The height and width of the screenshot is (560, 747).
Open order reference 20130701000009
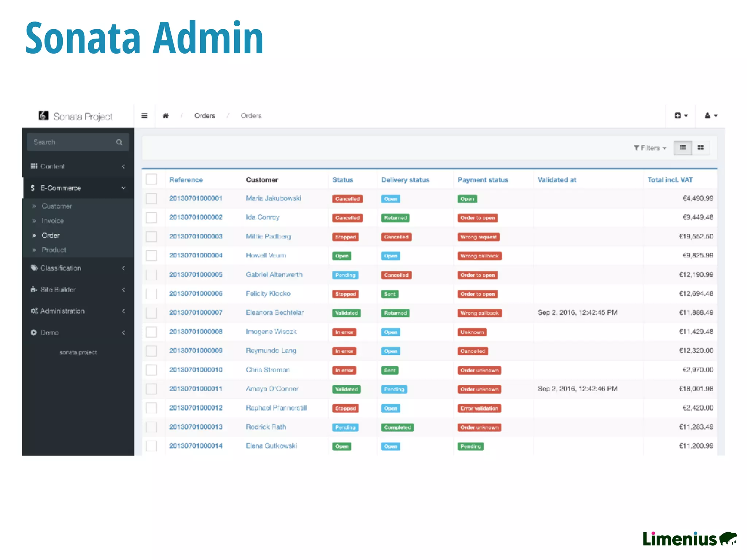196,350
